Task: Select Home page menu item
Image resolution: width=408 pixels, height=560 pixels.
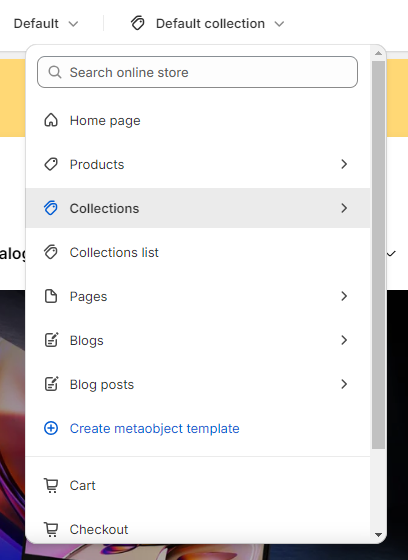Action: coord(198,120)
